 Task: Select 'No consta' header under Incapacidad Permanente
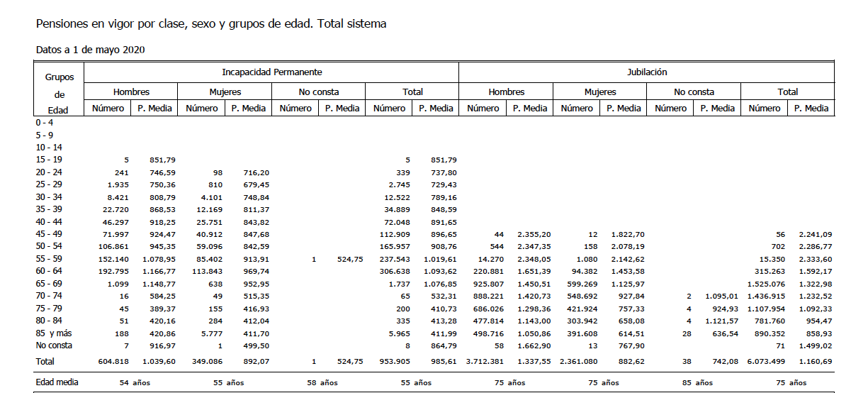(x=318, y=92)
